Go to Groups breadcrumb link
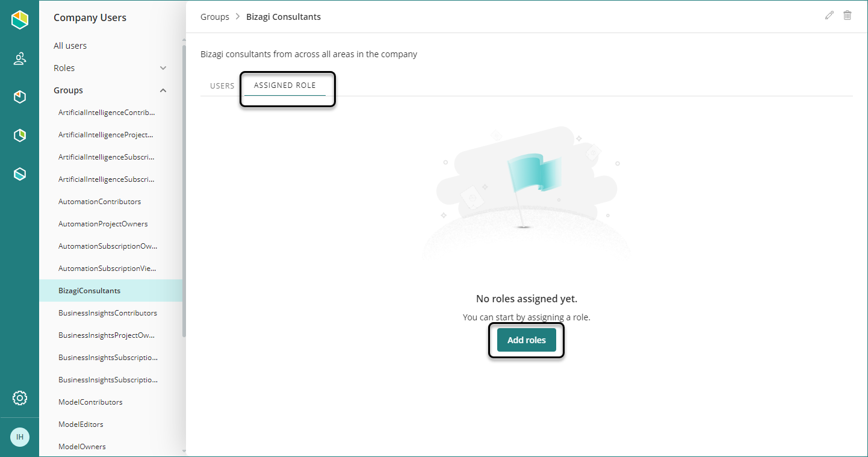 point(215,17)
